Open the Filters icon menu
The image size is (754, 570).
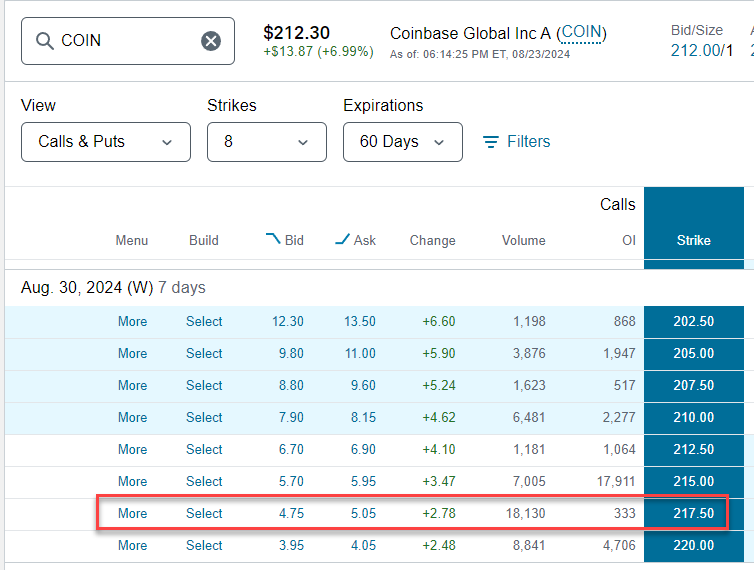pos(490,142)
